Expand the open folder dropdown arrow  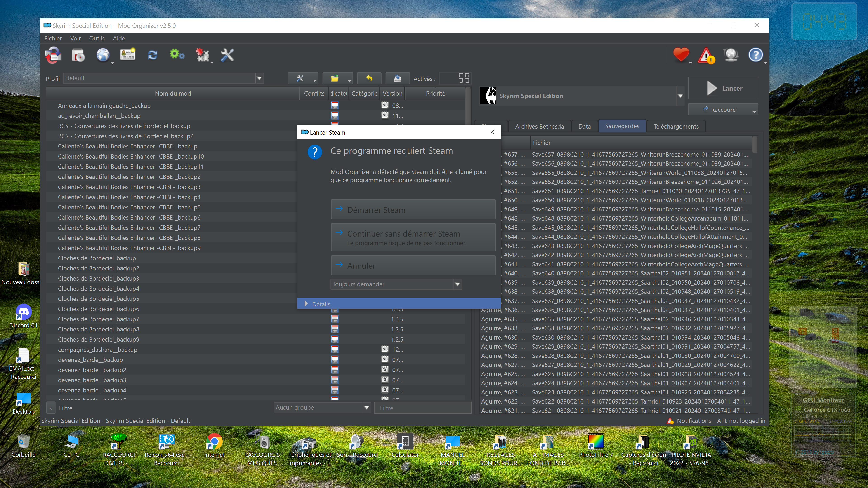pyautogui.click(x=349, y=80)
